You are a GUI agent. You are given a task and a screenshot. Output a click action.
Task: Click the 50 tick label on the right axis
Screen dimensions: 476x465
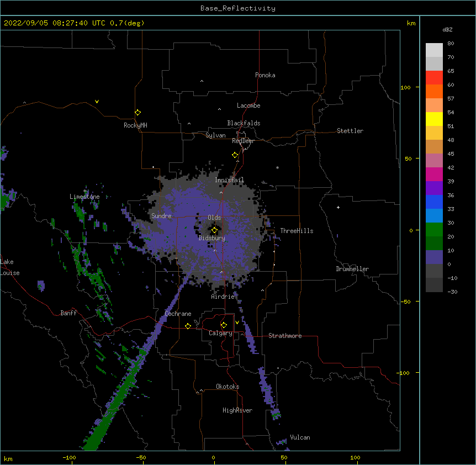408,158
